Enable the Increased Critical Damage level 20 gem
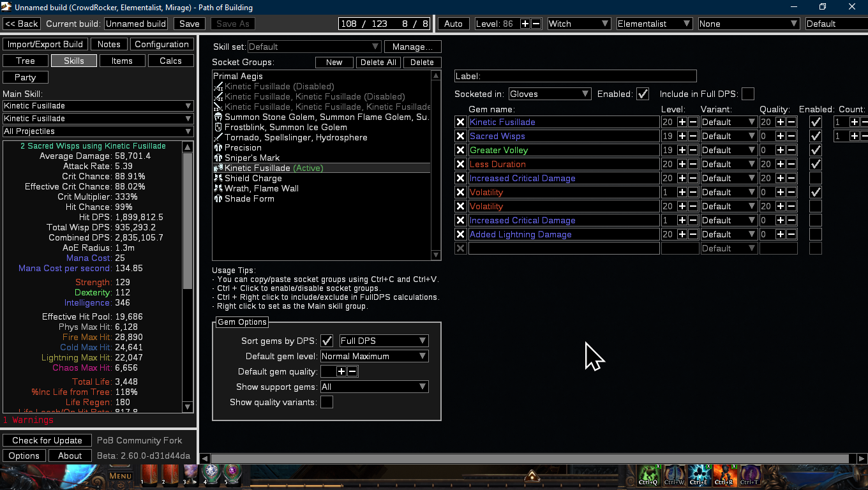This screenshot has width=868, height=490. [x=816, y=178]
